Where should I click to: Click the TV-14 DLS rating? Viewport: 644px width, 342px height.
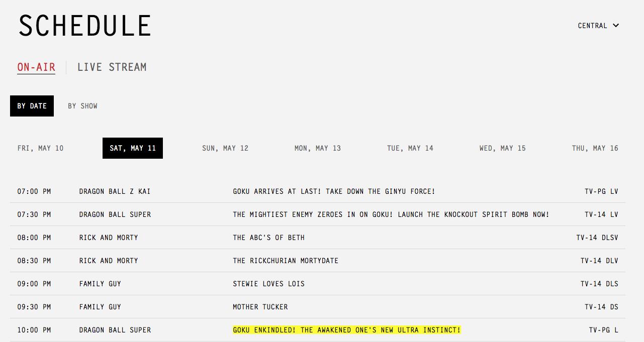click(599, 284)
